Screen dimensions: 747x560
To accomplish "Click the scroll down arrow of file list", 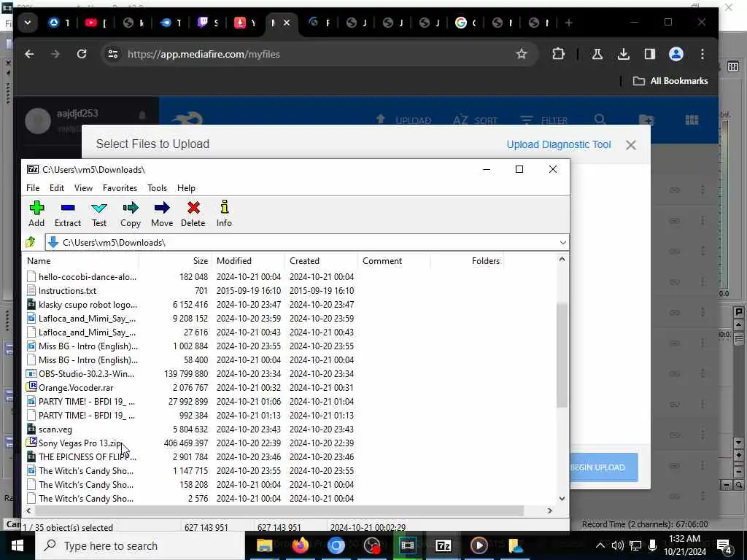I will click(x=562, y=499).
